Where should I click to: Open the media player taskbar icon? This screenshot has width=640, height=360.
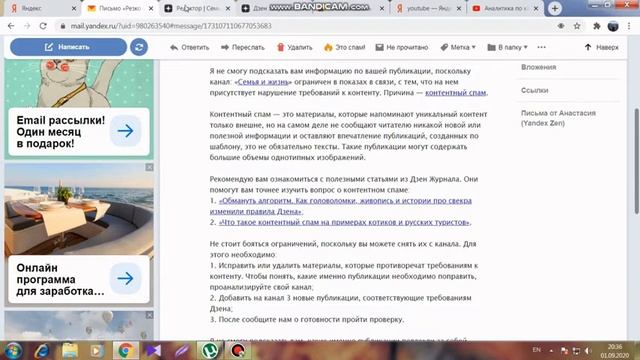pyautogui.click(x=97, y=350)
